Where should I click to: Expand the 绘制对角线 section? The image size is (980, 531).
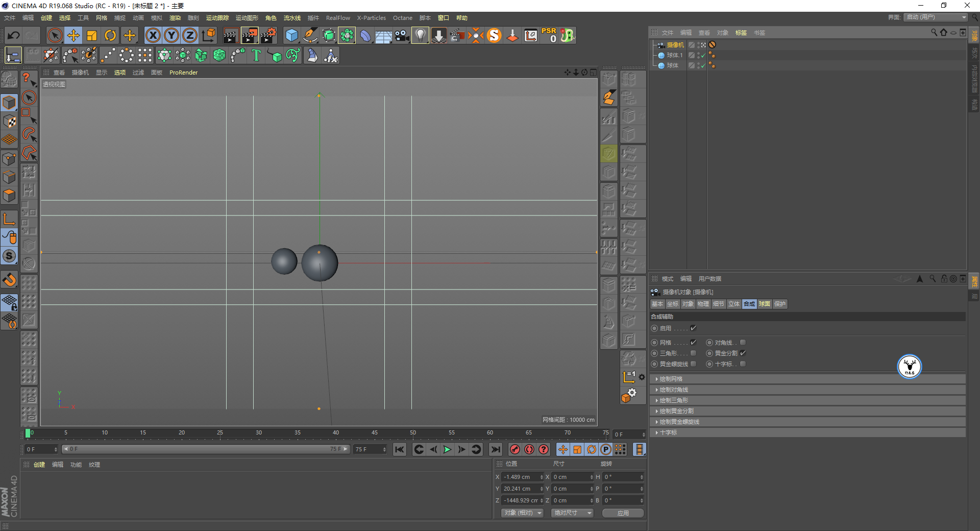807,390
